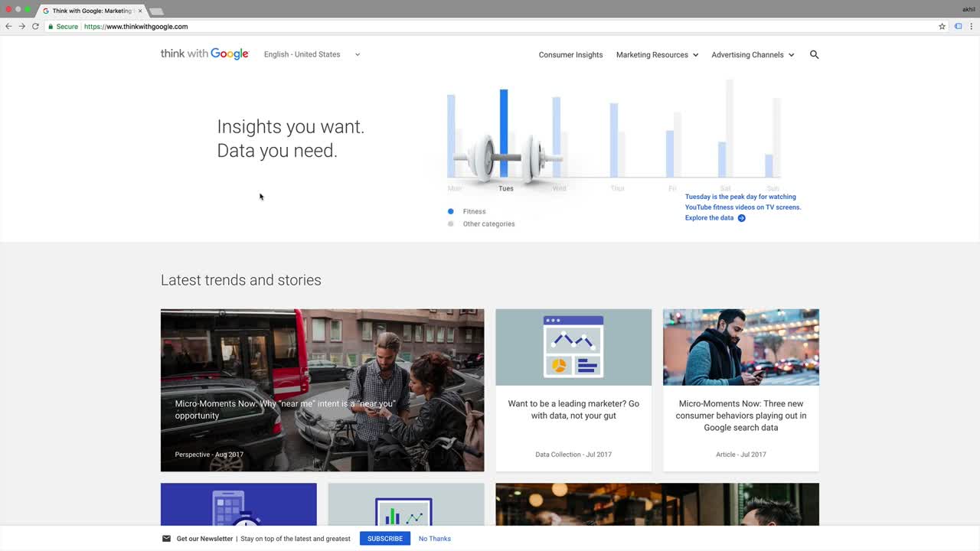The image size is (980, 551).
Task: Click the cafe photo card thumbnail
Action: pos(657,504)
